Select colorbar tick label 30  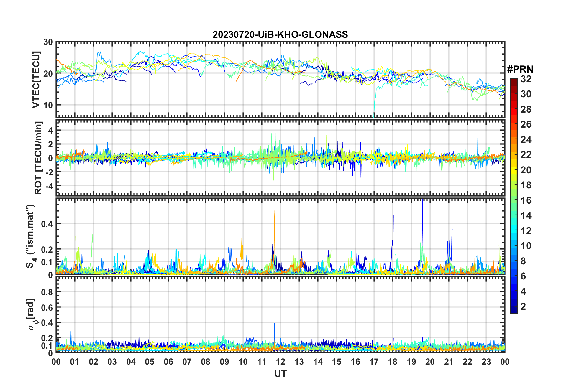[x=526, y=94]
